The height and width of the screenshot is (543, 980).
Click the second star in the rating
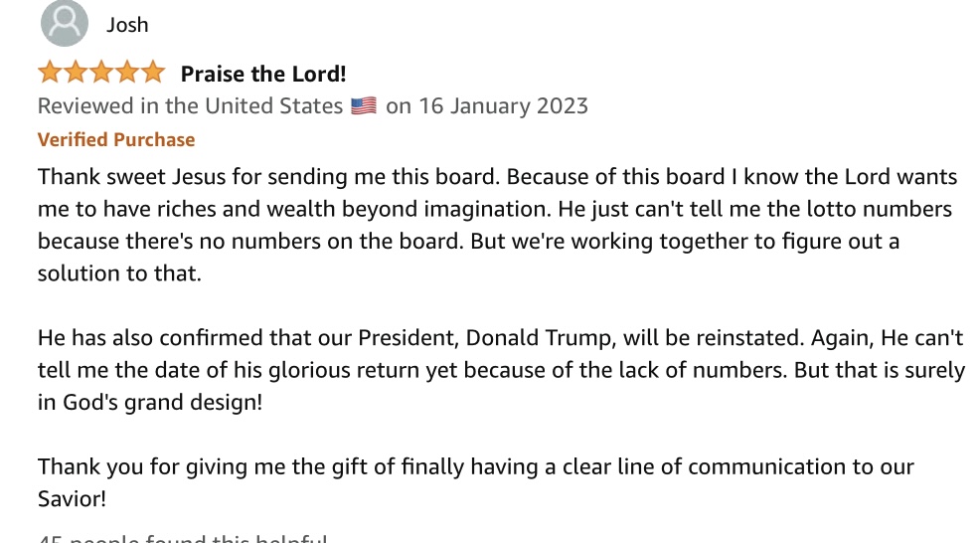(x=75, y=73)
